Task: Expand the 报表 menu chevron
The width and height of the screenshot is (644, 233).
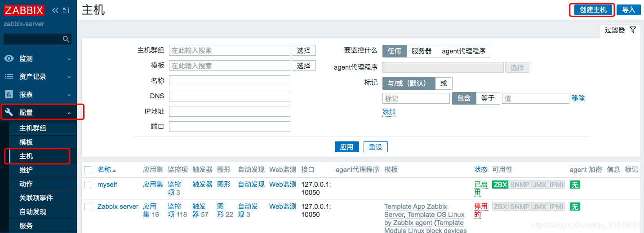Action: [69, 95]
